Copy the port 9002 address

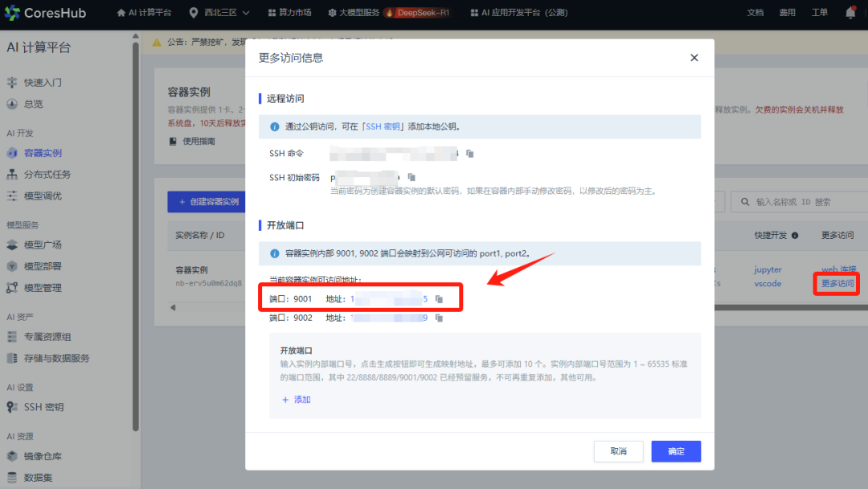439,318
